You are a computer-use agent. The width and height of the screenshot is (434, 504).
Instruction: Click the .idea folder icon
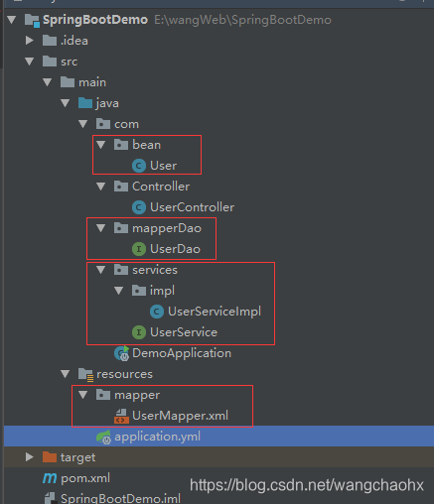[50, 41]
